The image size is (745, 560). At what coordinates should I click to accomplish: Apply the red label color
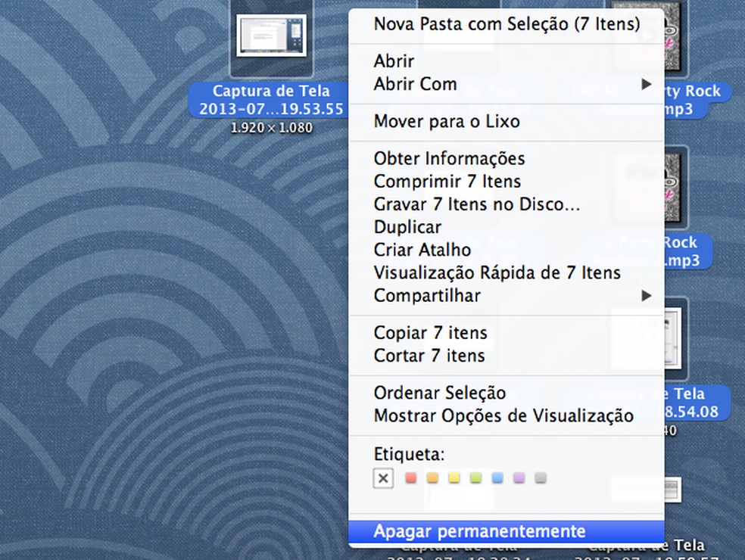click(411, 478)
